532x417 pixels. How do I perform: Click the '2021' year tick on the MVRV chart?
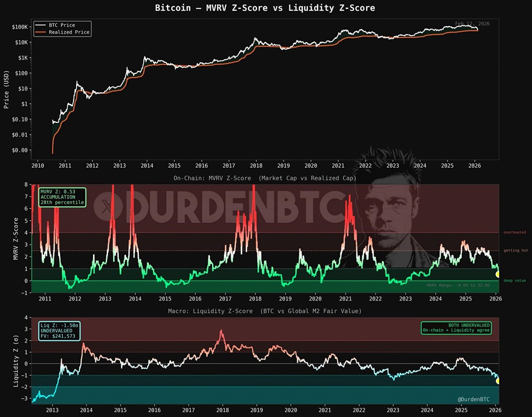pyautogui.click(x=345, y=298)
